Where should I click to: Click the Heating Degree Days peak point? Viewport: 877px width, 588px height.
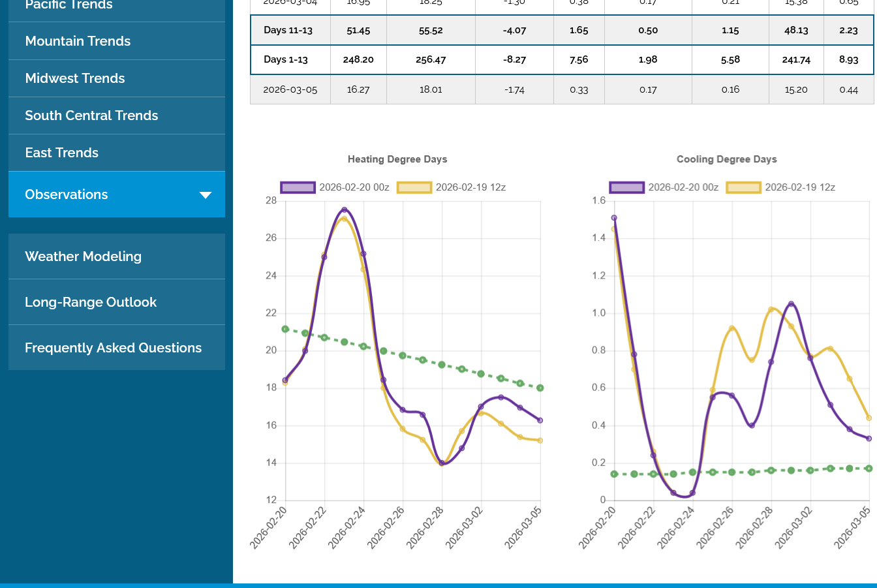pyautogui.click(x=345, y=209)
